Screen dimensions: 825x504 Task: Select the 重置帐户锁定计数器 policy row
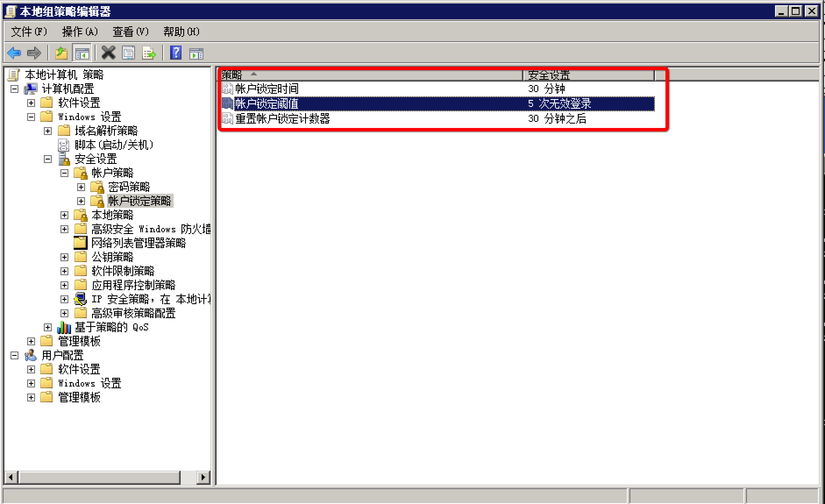[x=282, y=119]
